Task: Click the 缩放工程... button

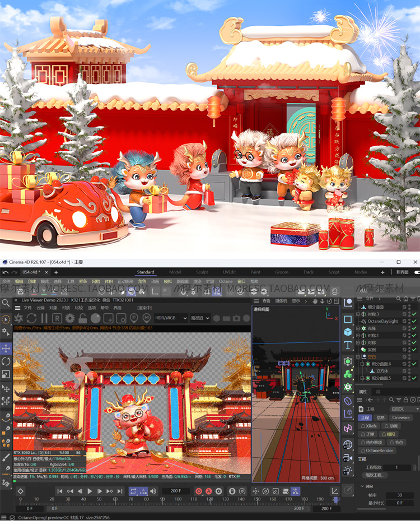Action: click(x=375, y=475)
